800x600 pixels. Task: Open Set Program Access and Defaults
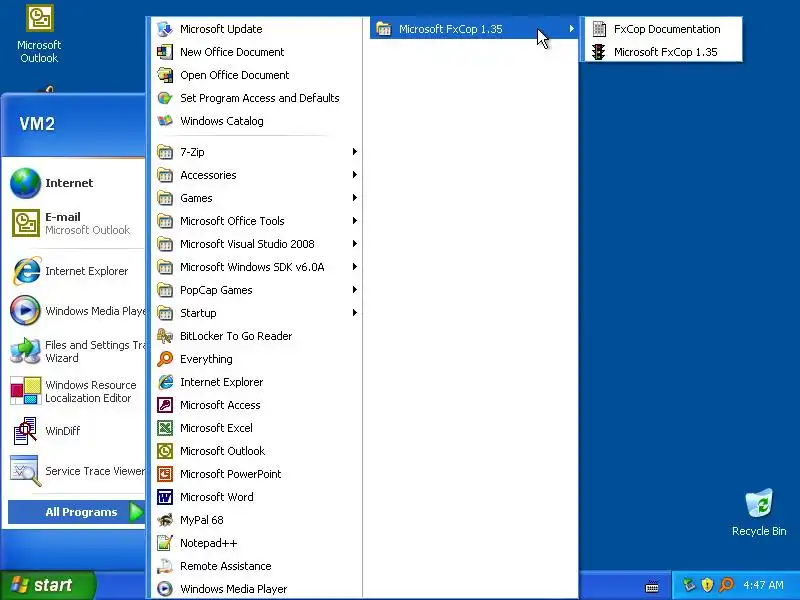[257, 98]
